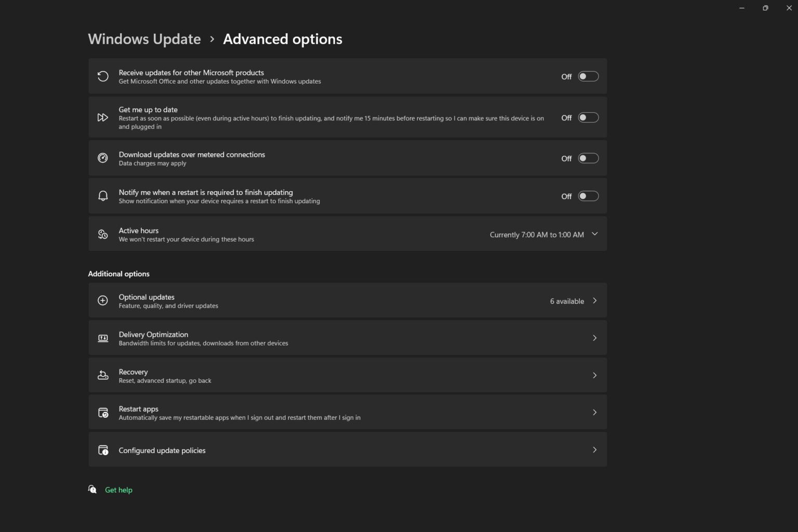Click the metered connection gauge icon

click(103, 158)
